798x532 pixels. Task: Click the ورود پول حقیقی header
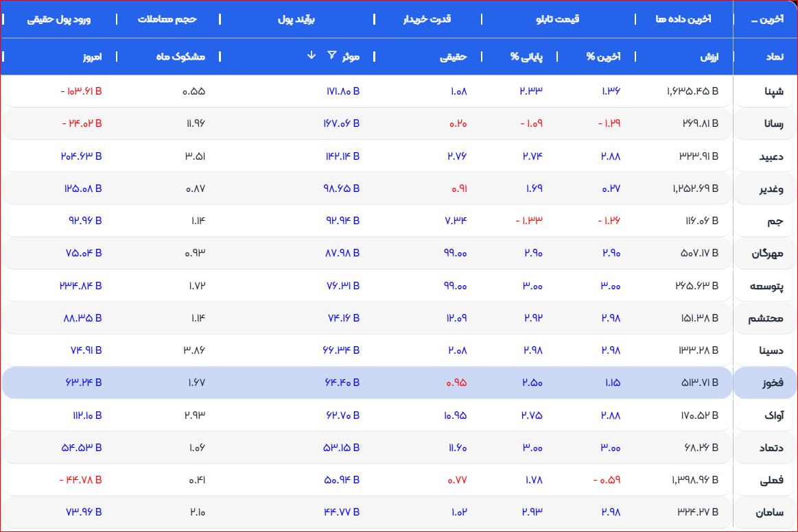coord(59,19)
